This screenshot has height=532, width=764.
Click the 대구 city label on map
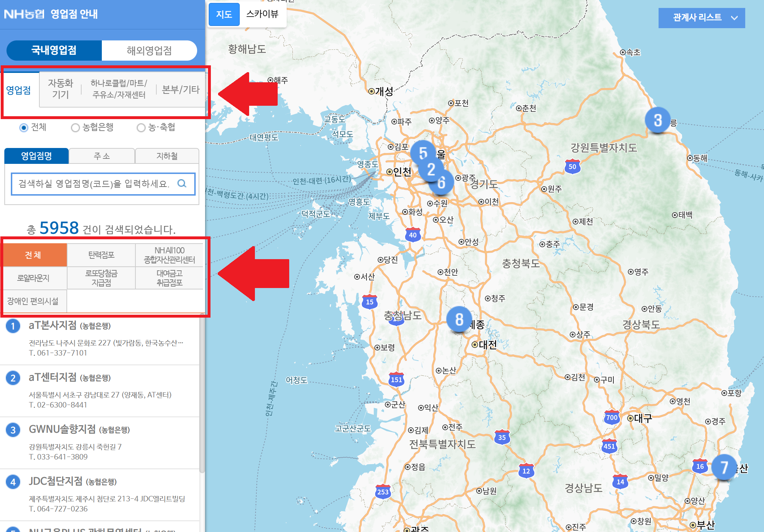[643, 418]
